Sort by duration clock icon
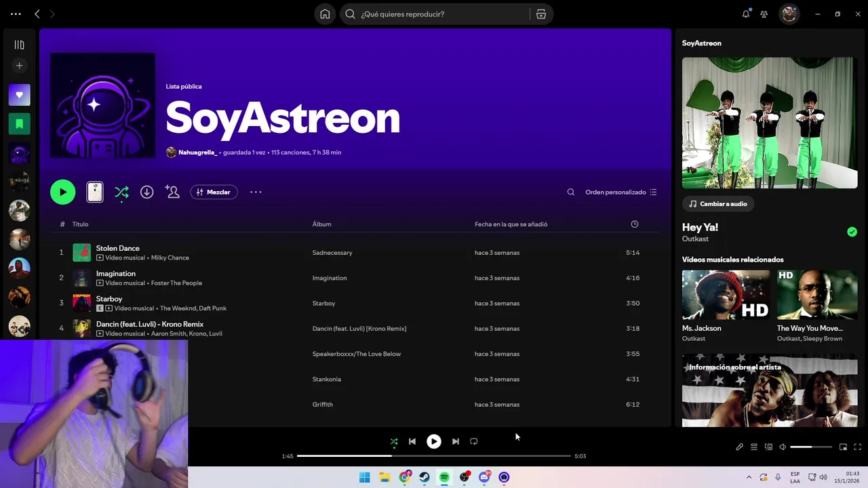Viewport: 868px width, 488px height. (635, 224)
